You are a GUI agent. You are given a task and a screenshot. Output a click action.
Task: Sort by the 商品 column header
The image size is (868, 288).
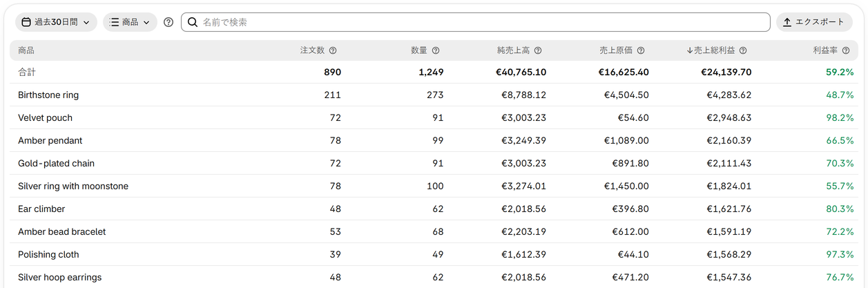click(26, 50)
